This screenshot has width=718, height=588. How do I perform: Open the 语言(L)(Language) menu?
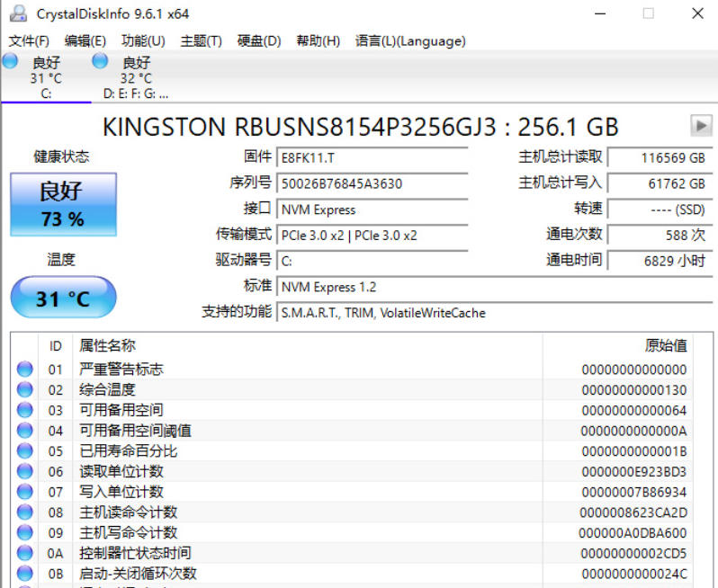pyautogui.click(x=410, y=40)
